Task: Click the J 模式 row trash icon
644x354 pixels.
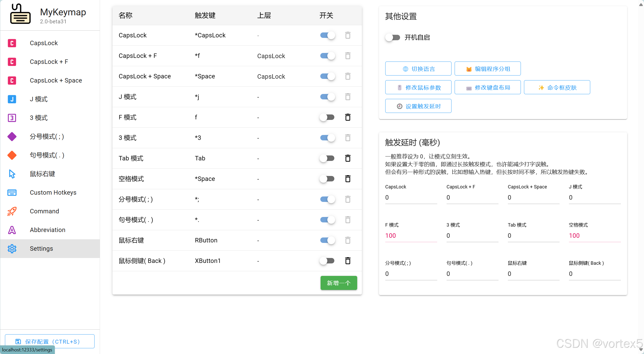Action: point(348,97)
